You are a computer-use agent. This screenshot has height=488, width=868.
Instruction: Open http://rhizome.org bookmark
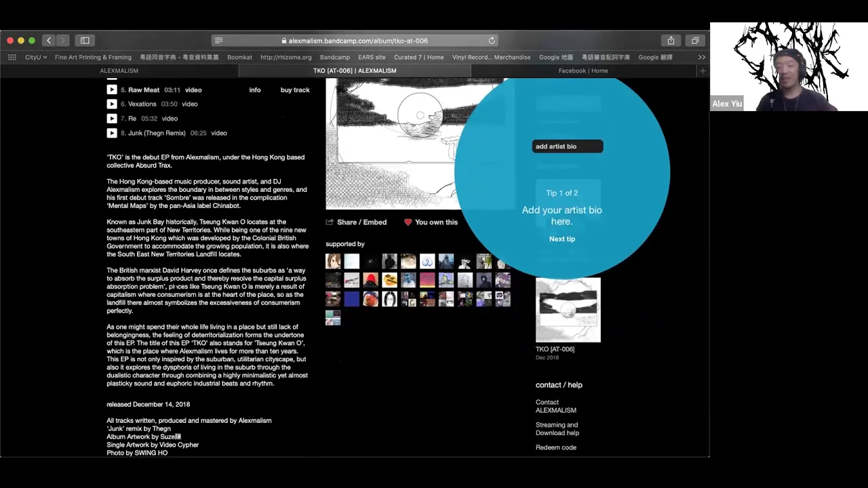pos(286,58)
